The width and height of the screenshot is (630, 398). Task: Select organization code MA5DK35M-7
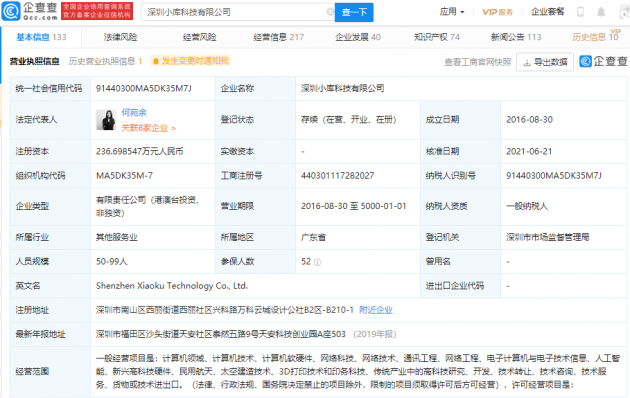[x=124, y=176]
